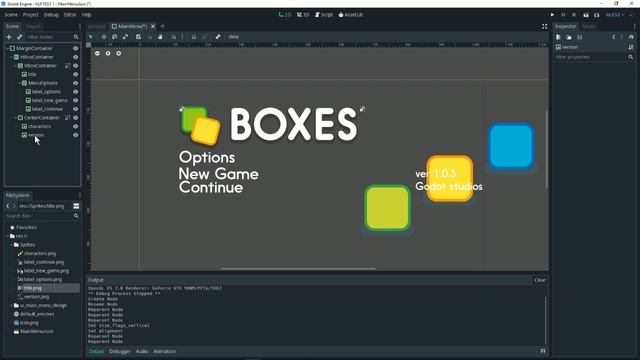Open the Project menu
Image resolution: width=640 pixels, height=360 pixels.
click(x=31, y=15)
